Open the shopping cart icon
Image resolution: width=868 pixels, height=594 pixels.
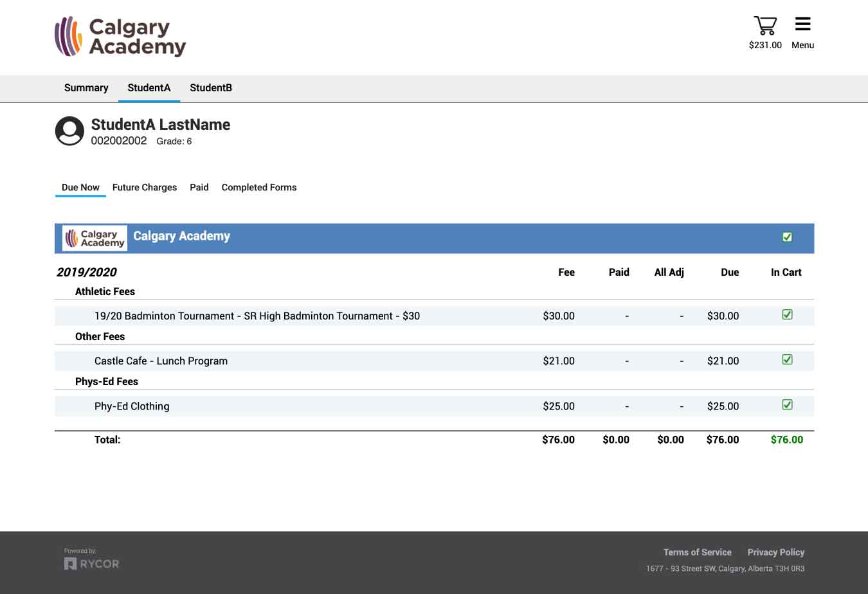tap(764, 26)
